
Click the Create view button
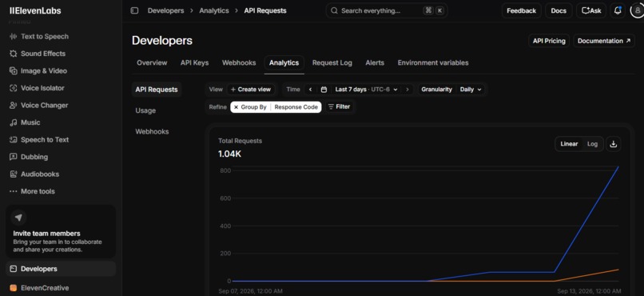tap(251, 90)
